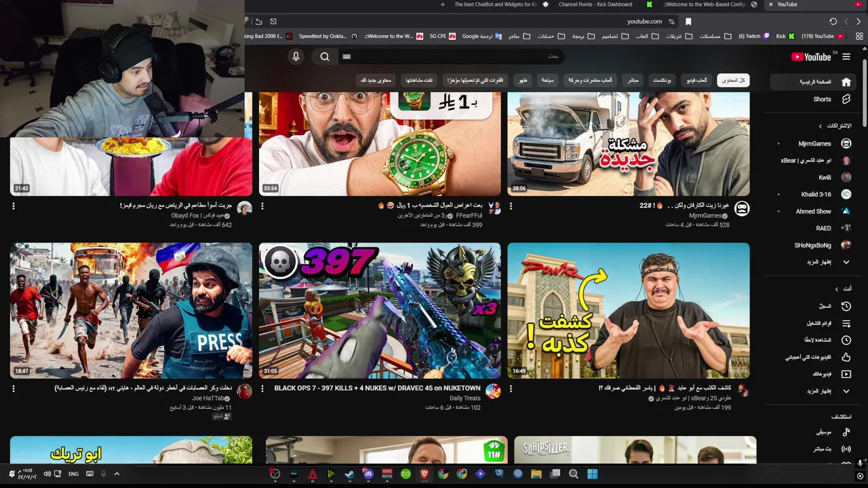Select the 'All content' filter chip
This screenshot has height=488, width=868.
pyautogui.click(x=733, y=80)
